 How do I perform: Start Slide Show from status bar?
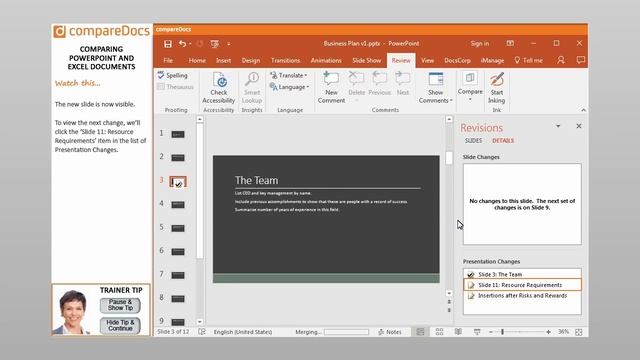pyautogui.click(x=477, y=332)
